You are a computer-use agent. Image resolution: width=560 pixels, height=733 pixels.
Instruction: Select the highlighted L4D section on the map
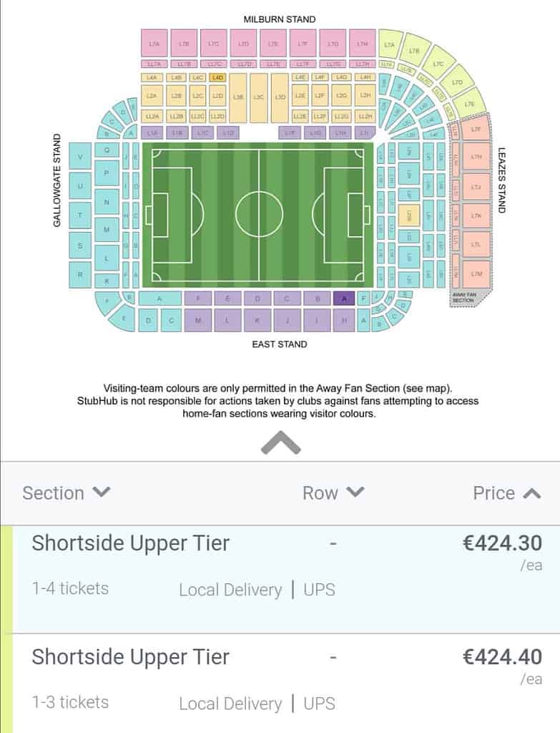(x=217, y=77)
